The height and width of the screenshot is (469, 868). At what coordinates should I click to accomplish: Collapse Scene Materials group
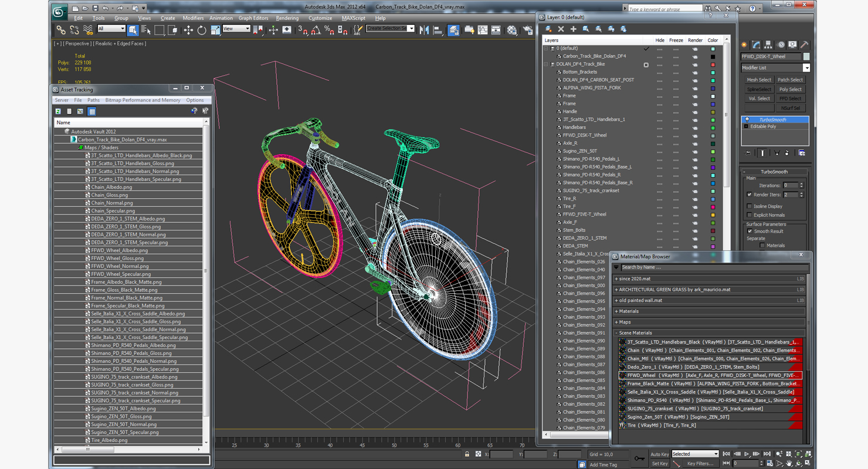click(616, 333)
